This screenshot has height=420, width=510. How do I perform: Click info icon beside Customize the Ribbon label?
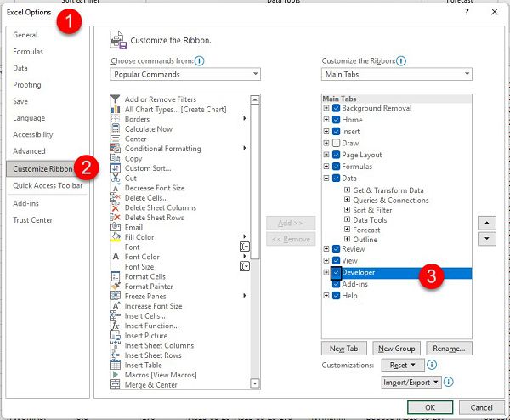(x=401, y=61)
